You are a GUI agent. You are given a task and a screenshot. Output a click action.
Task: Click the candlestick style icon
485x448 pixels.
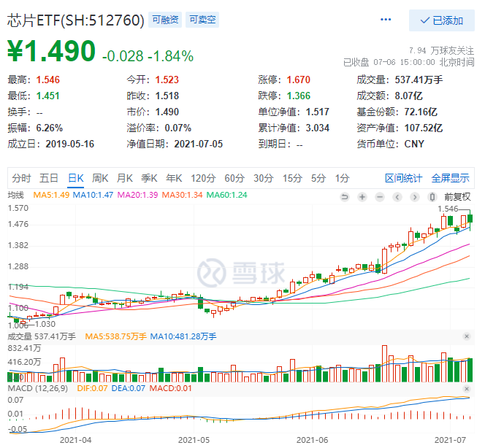click(432, 197)
